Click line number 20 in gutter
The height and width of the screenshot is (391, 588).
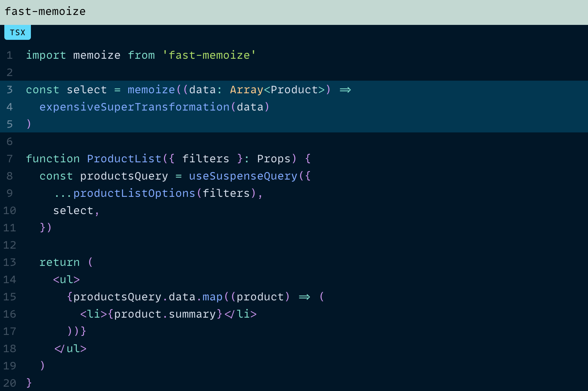click(x=10, y=383)
